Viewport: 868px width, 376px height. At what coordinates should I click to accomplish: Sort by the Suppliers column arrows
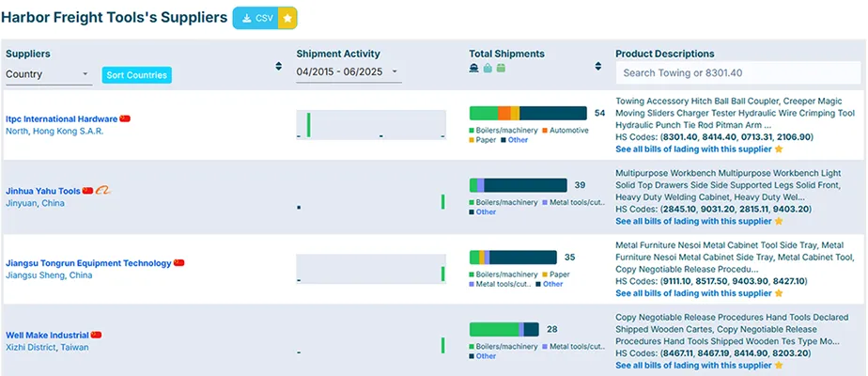278,67
